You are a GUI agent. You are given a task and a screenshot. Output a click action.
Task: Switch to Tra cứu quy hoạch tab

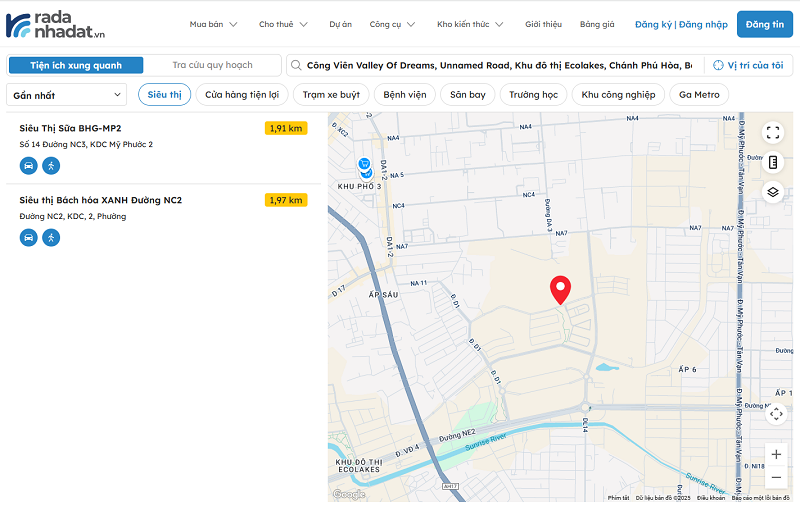(x=212, y=65)
